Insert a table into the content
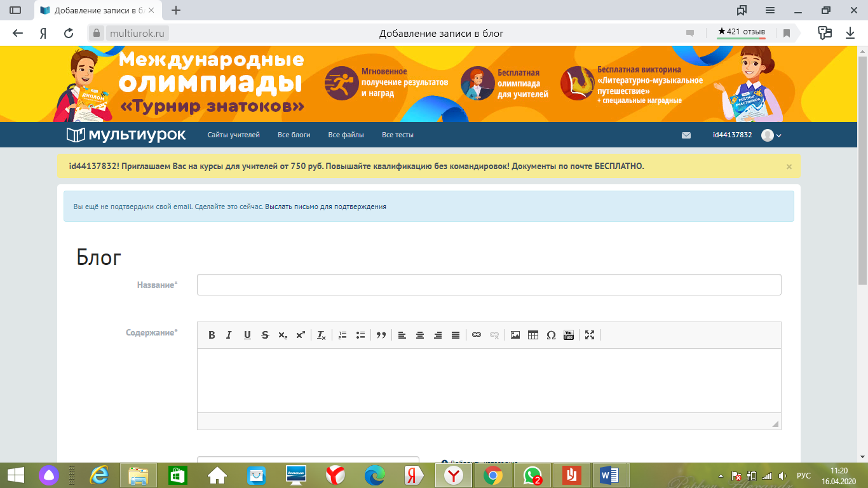 tap(533, 335)
